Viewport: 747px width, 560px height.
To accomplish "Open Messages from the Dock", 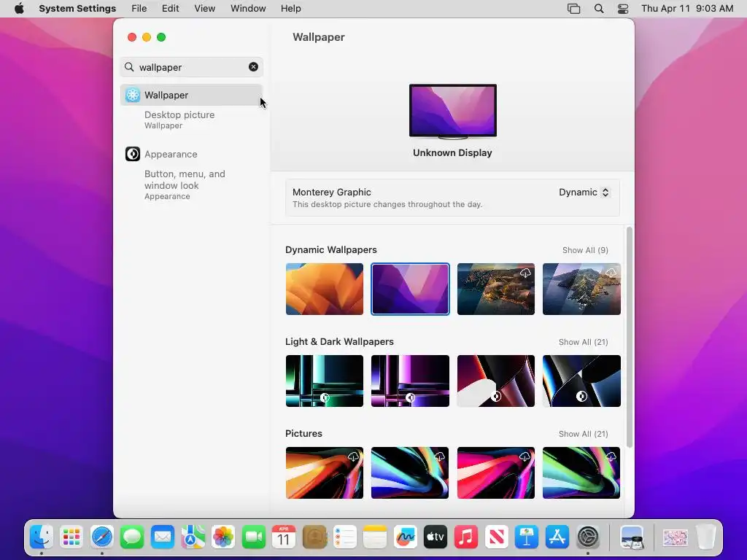I will coord(132,537).
